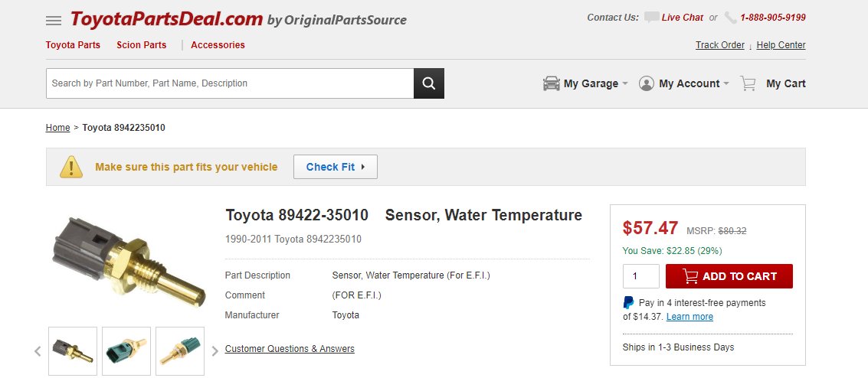Open Accessories menu
The image size is (868, 378).
(x=218, y=45)
